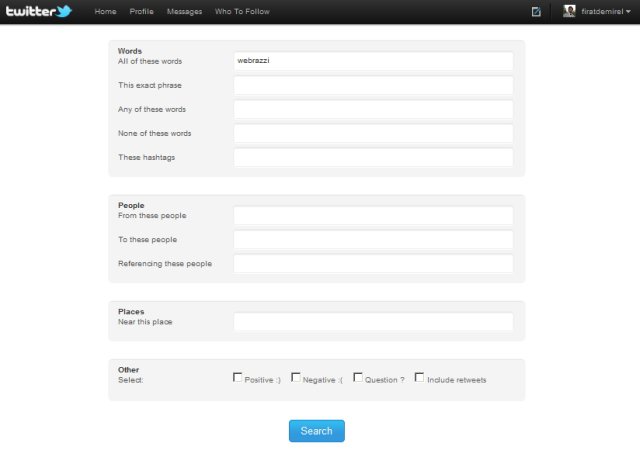Open the firatdemirel account dropdown

tap(606, 12)
